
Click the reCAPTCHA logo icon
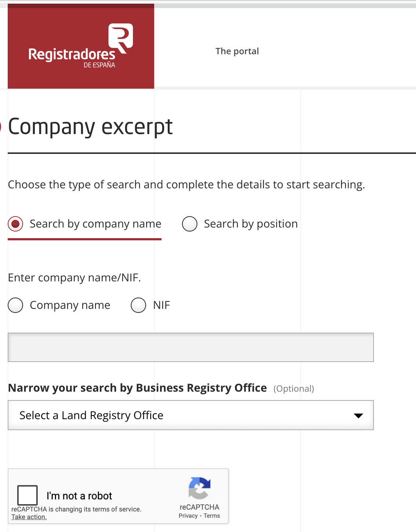pyautogui.click(x=200, y=488)
